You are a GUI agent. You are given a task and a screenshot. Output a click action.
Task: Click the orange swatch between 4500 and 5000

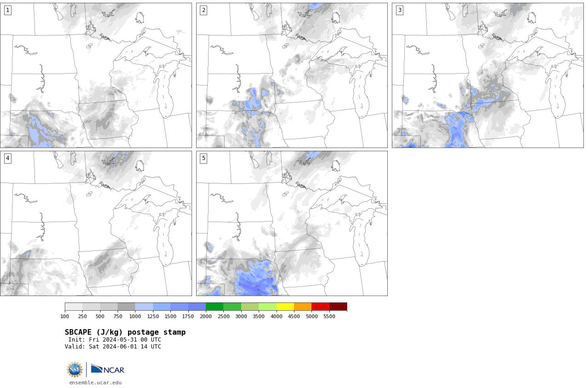click(303, 307)
